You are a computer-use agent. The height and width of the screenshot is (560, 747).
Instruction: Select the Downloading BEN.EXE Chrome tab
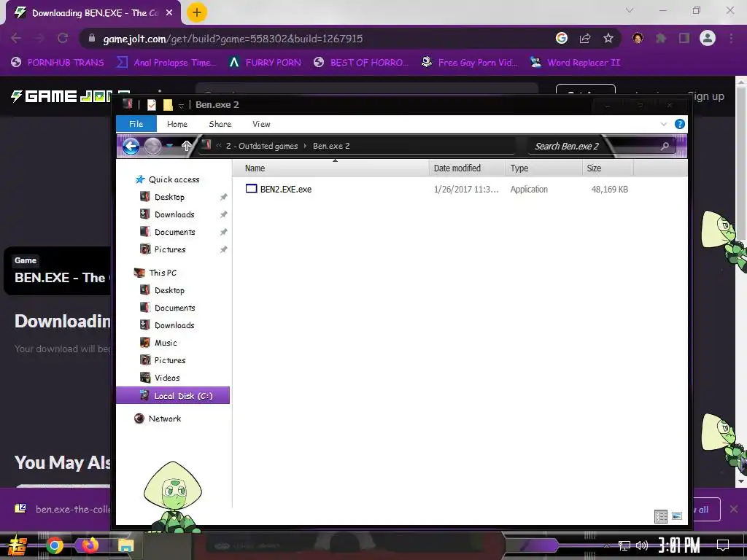[94, 13]
